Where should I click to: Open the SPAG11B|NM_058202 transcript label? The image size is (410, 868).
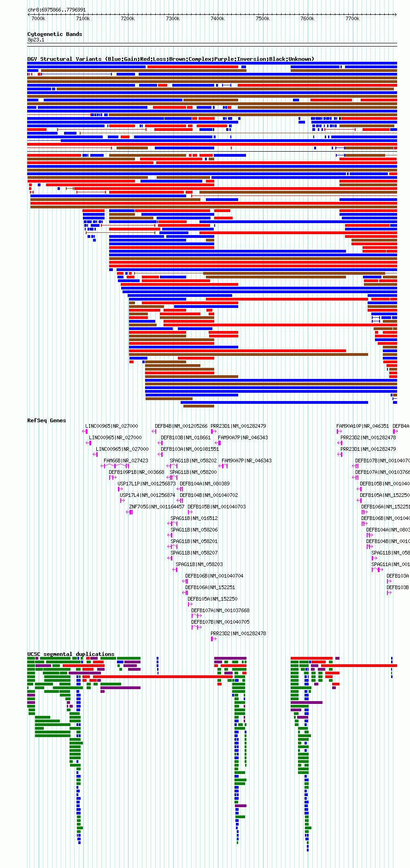coord(193,461)
